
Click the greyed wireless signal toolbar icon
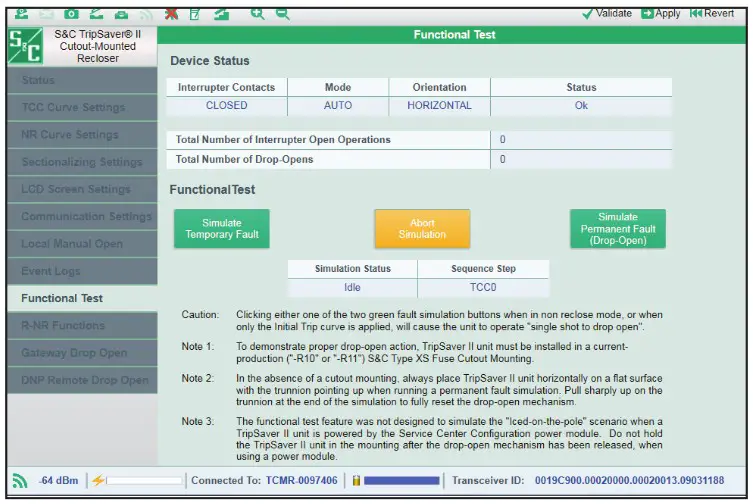pyautogui.click(x=146, y=14)
